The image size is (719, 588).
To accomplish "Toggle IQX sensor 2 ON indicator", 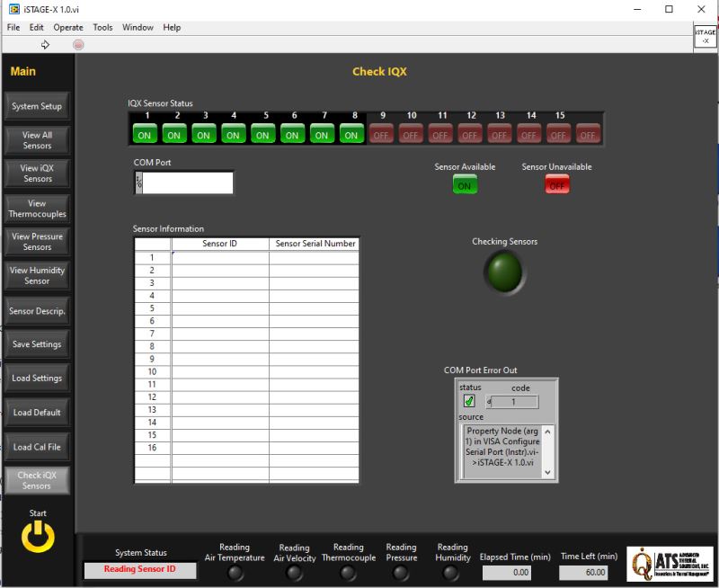I will (174, 134).
